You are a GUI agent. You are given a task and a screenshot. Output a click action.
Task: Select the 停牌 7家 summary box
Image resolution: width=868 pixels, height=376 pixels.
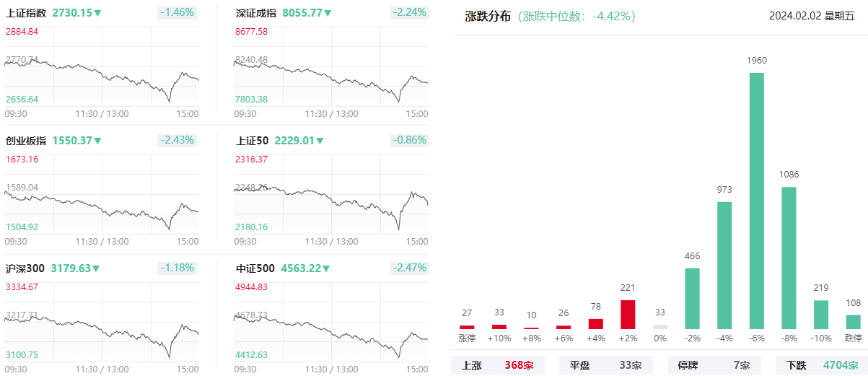(714, 365)
